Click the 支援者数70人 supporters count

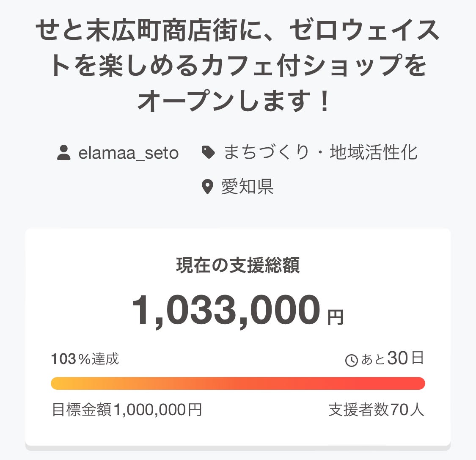[x=376, y=410]
